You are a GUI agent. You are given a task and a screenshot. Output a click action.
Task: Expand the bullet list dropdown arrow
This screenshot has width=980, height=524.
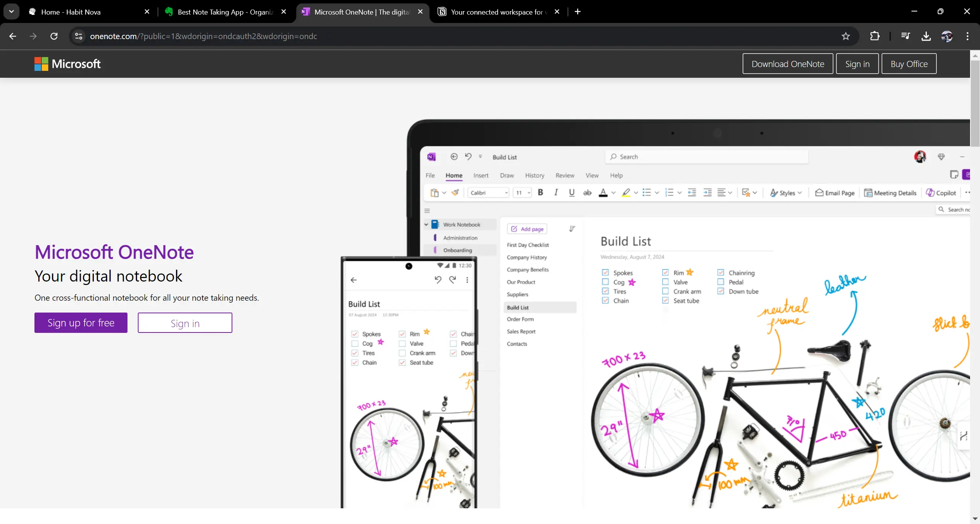pos(657,193)
